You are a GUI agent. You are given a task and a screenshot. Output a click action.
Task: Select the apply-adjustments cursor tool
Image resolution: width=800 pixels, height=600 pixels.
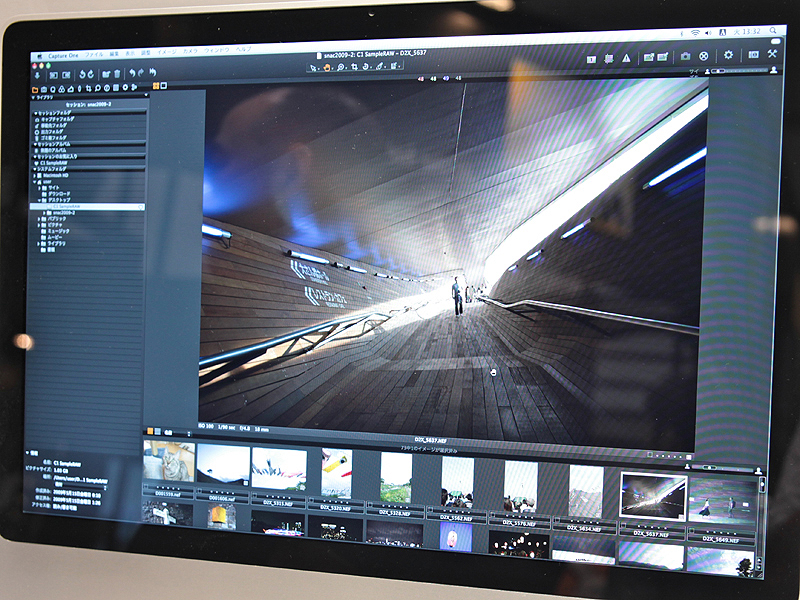[394, 65]
